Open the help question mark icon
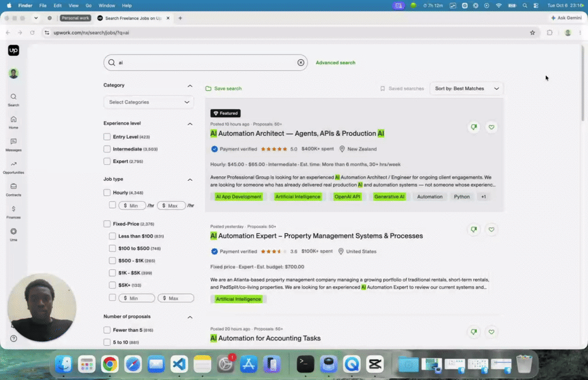The width and height of the screenshot is (588, 380). (x=14, y=339)
